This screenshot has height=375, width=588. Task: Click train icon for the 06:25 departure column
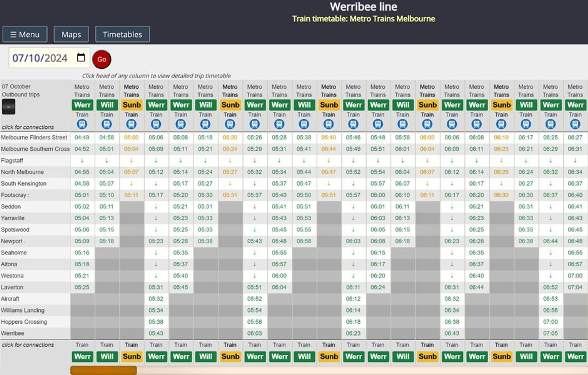pos(551,124)
